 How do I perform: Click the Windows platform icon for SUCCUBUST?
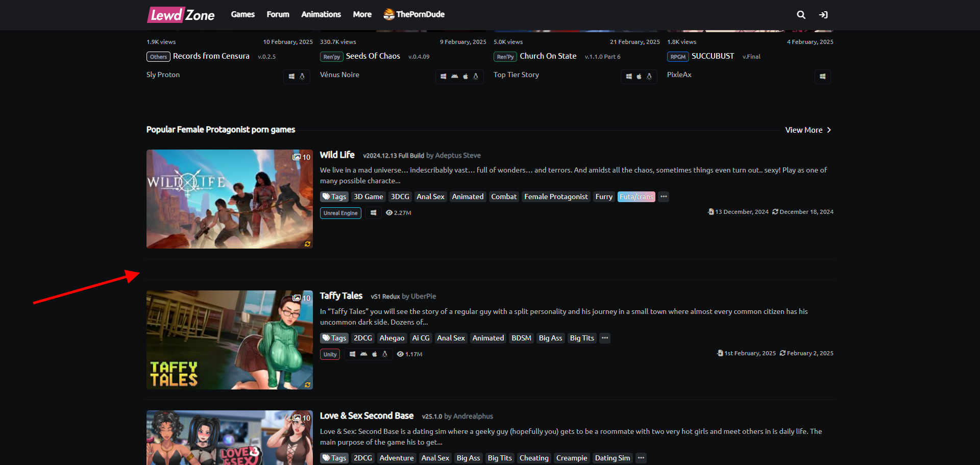pyautogui.click(x=822, y=77)
